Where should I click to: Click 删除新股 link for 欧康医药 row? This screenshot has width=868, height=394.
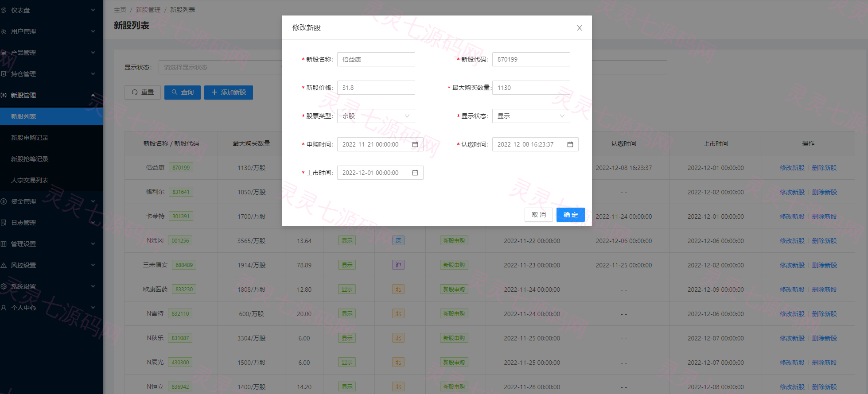point(825,290)
